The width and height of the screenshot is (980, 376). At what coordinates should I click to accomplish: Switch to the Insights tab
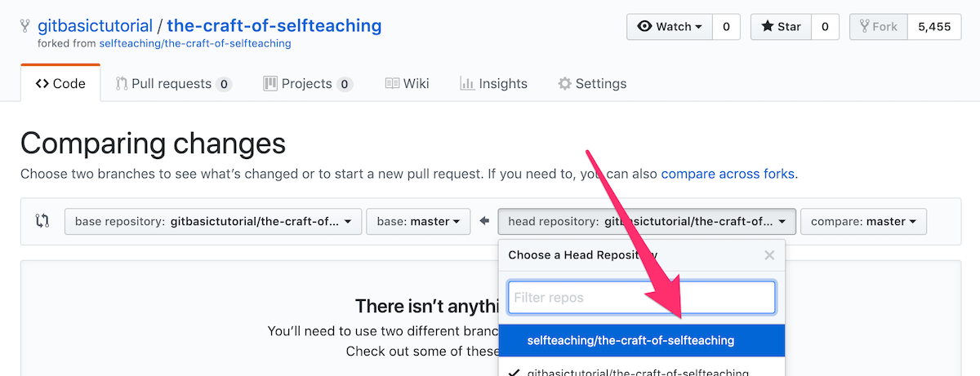coord(493,83)
